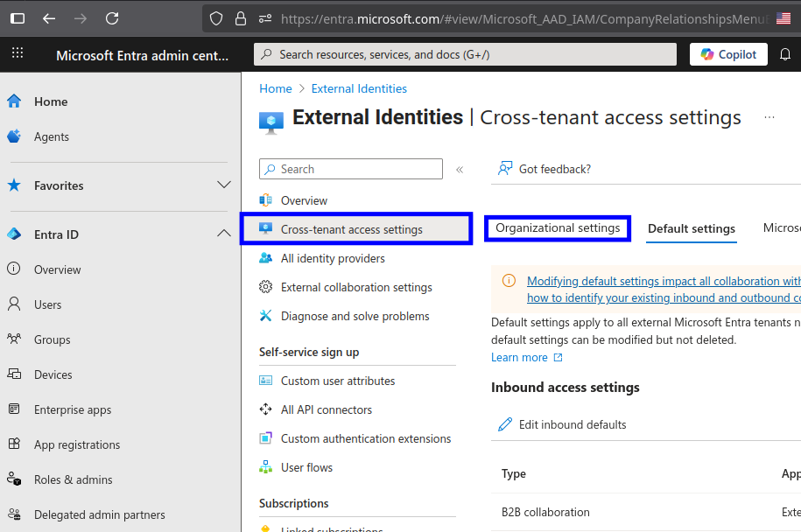This screenshot has width=801, height=532.
Task: Click the All API connectors icon
Action: [265, 409]
